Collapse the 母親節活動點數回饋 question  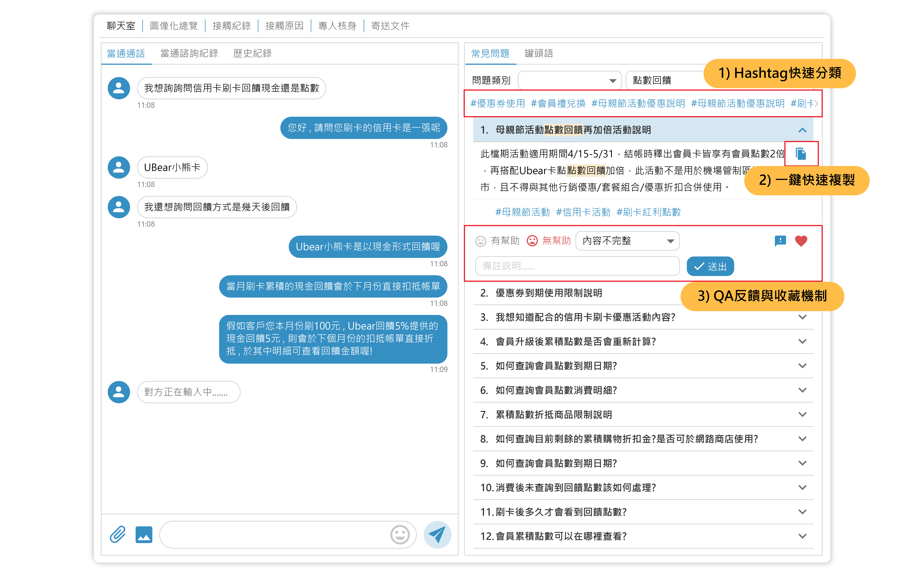(x=802, y=130)
